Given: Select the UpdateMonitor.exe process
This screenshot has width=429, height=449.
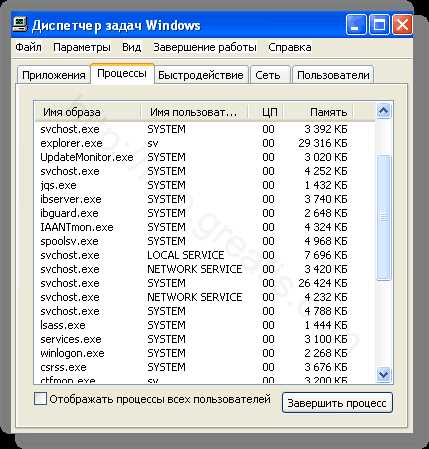Looking at the screenshot, I should (x=205, y=157).
